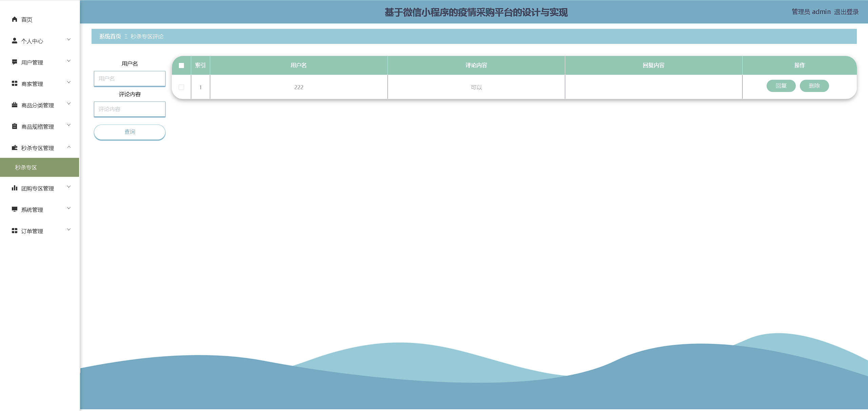The height and width of the screenshot is (411, 868).
Task: Open the 团购专区管理 menu label
Action: click(38, 188)
